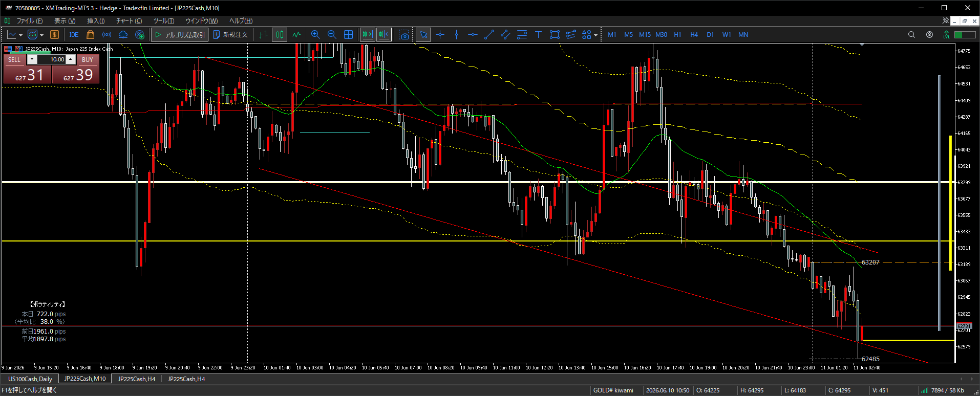
Task: Toggle chart shift
Action: point(384,35)
